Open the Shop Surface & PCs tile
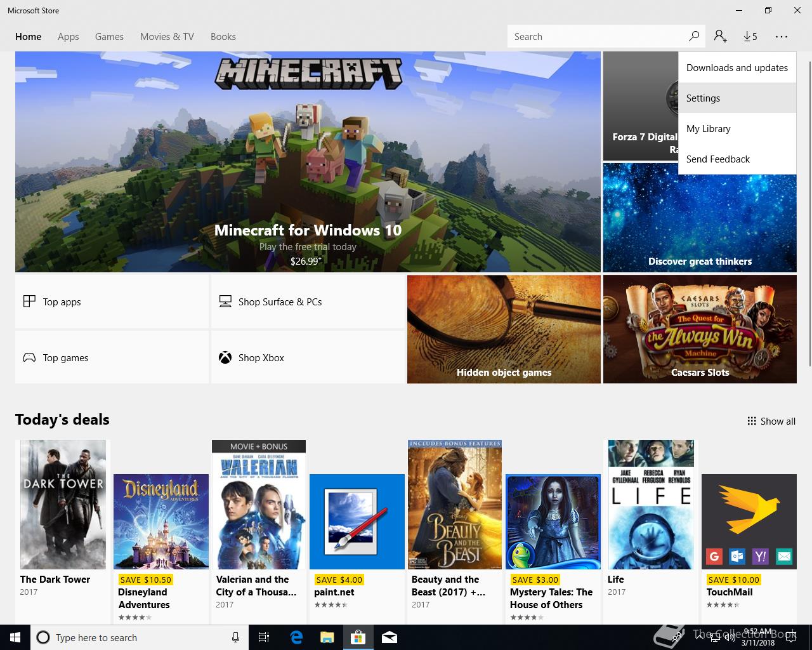Screen dimensions: 812x650 pyautogui.click(x=308, y=302)
